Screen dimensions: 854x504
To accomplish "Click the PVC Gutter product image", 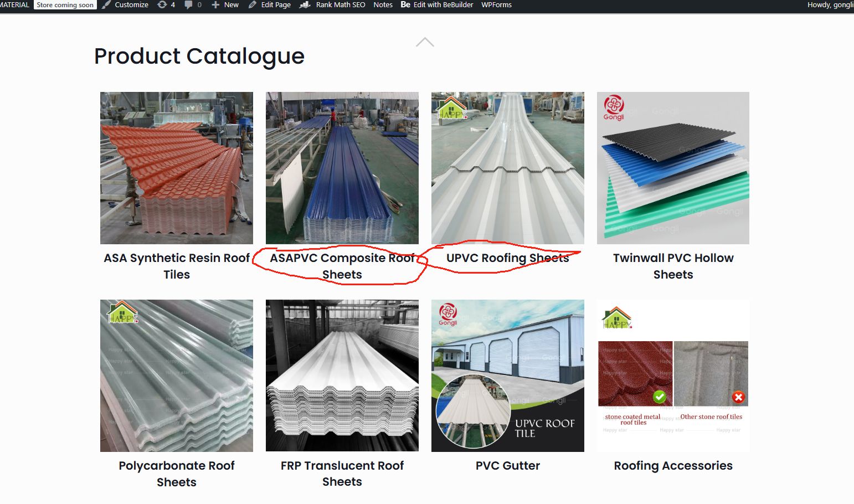I will click(507, 376).
